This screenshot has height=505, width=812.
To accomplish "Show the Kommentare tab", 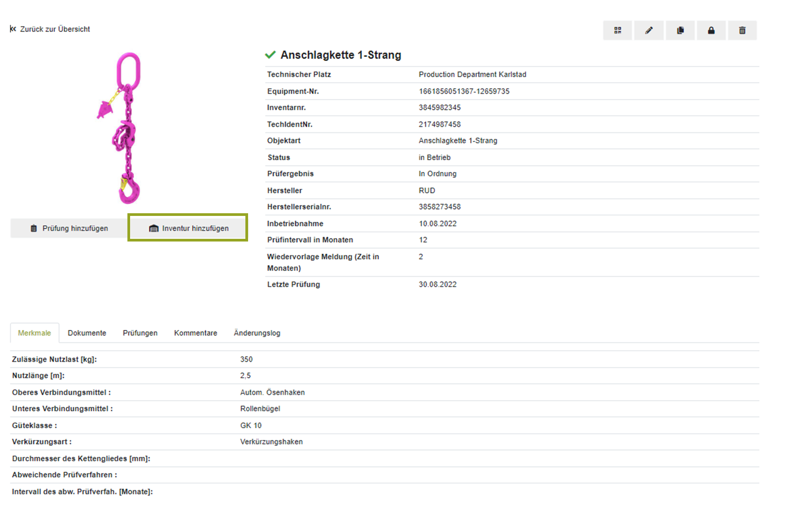I will [x=196, y=333].
